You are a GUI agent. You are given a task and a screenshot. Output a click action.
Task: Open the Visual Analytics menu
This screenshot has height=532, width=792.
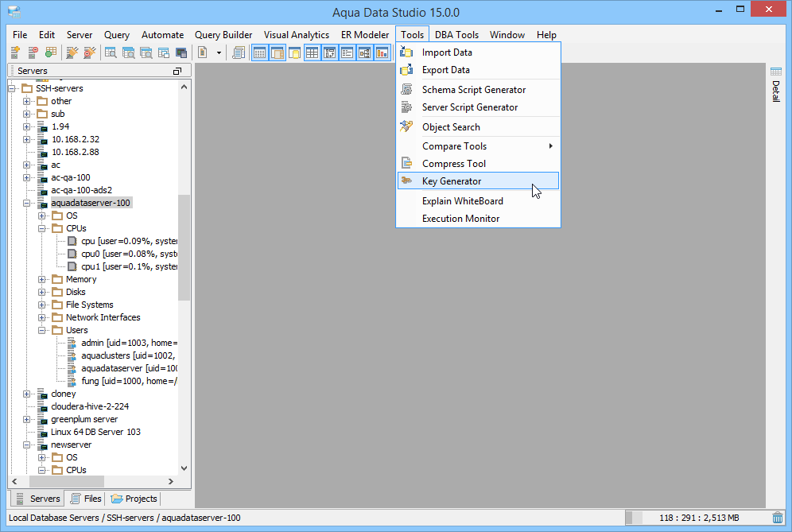tap(297, 35)
